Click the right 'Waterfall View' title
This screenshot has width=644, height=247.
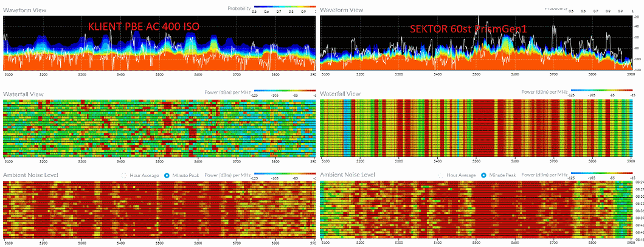340,94
